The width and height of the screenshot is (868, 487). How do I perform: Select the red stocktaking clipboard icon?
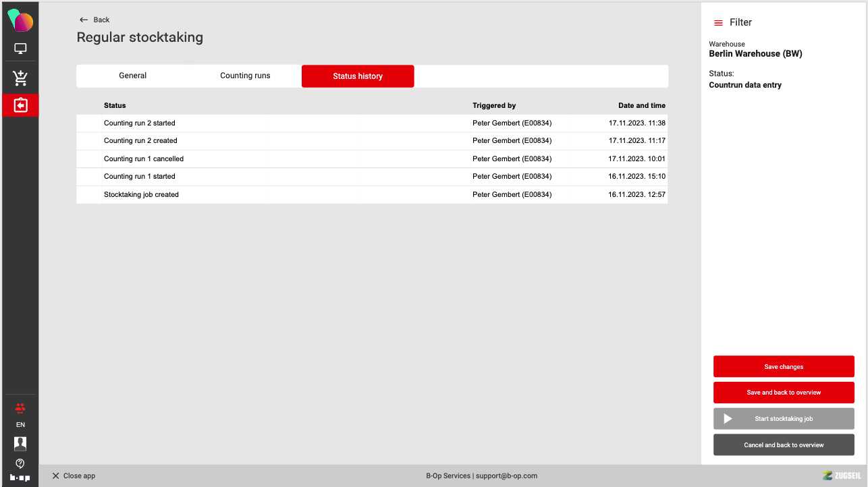pyautogui.click(x=20, y=106)
